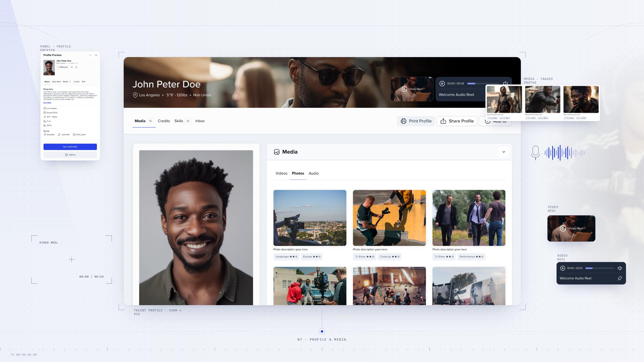Open the Credits tab on the main profile
The height and width of the screenshot is (362, 644).
coord(164,121)
